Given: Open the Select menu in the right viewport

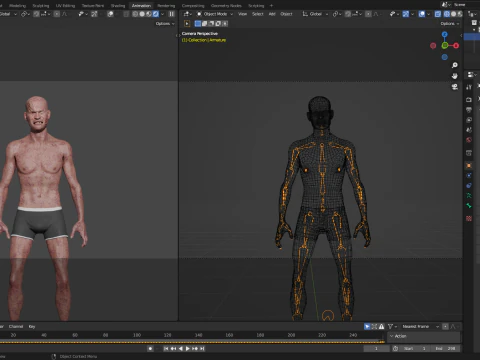Looking at the screenshot, I should (x=257, y=14).
